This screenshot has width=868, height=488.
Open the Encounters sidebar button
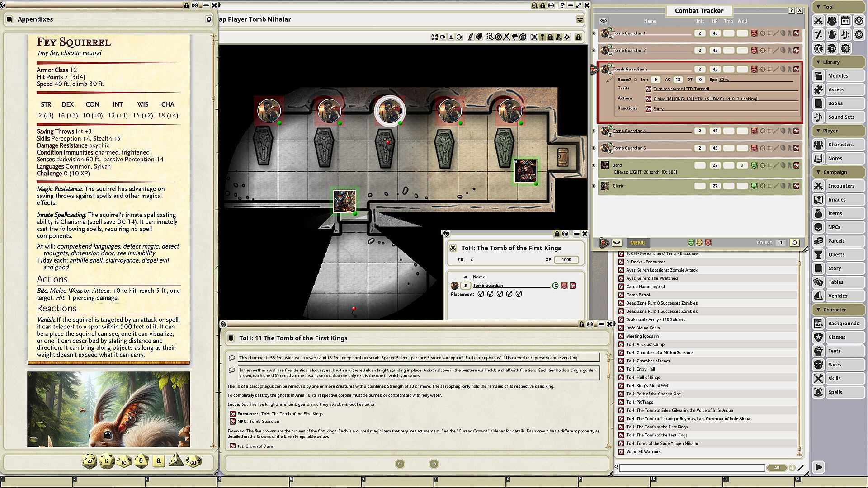(x=841, y=186)
